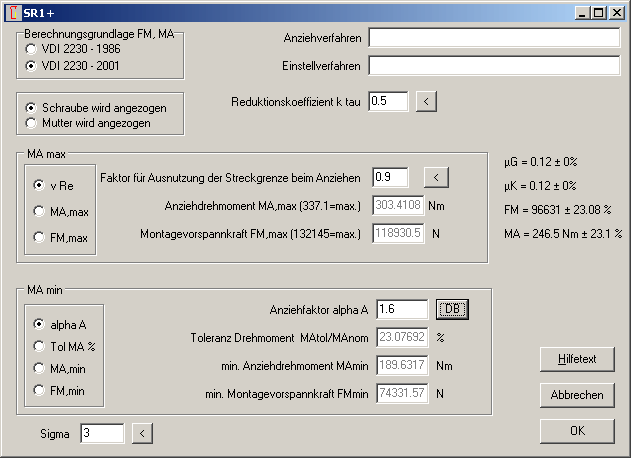
Task: Select the FM,max radio option
Action: click(39, 237)
